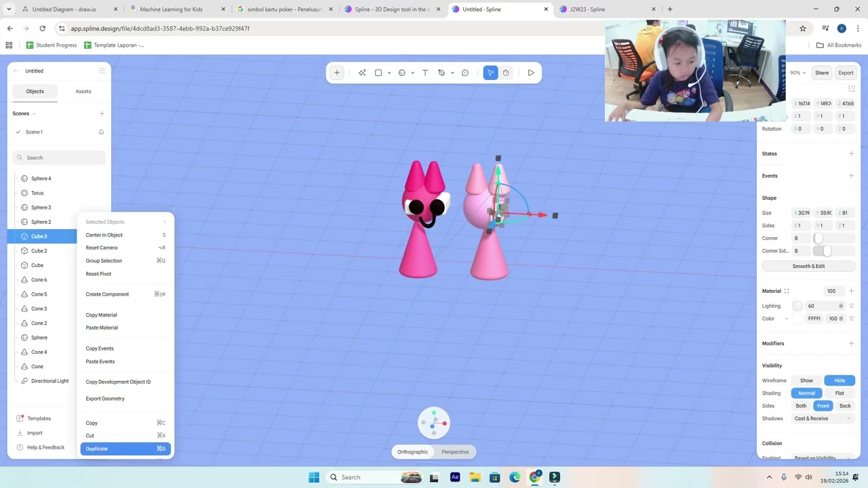Open Help & Feedback
Screen dimensions: 868x488
(41, 447)
